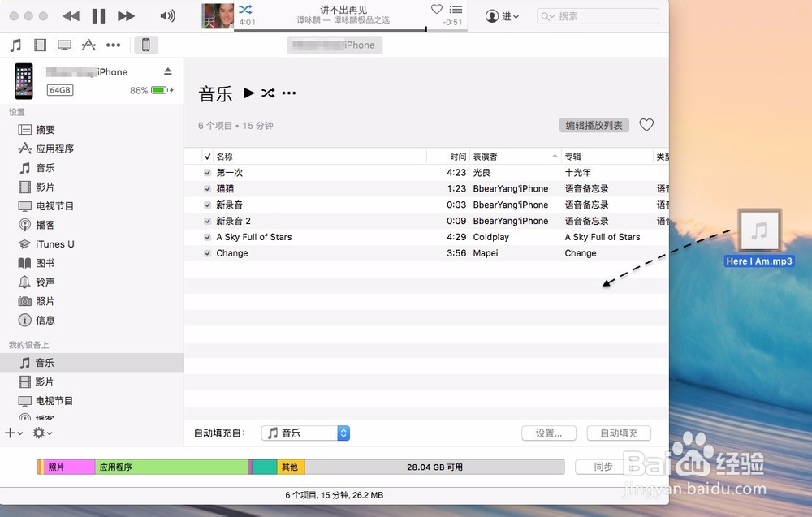The image size is (812, 517).
Task: Eject the iPhone
Action: coord(168,71)
